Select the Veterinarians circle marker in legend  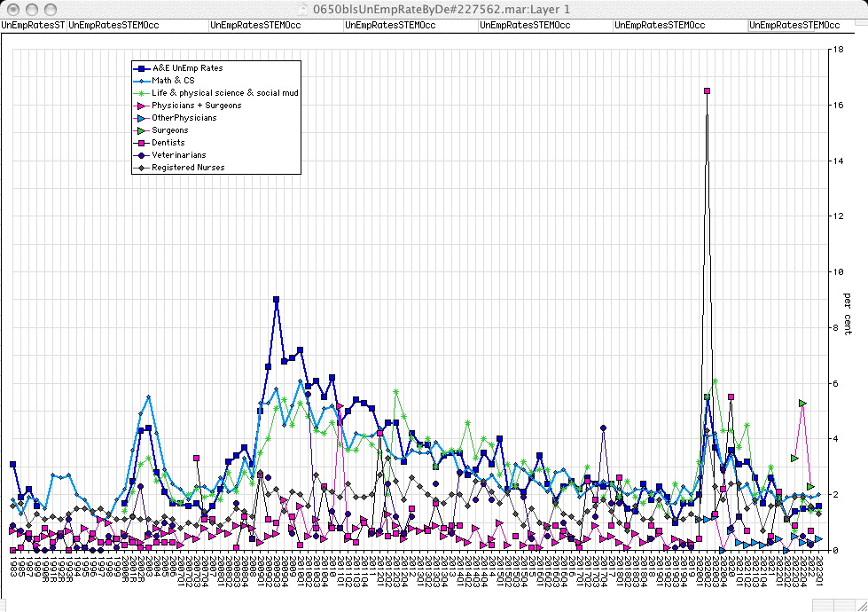[141, 155]
